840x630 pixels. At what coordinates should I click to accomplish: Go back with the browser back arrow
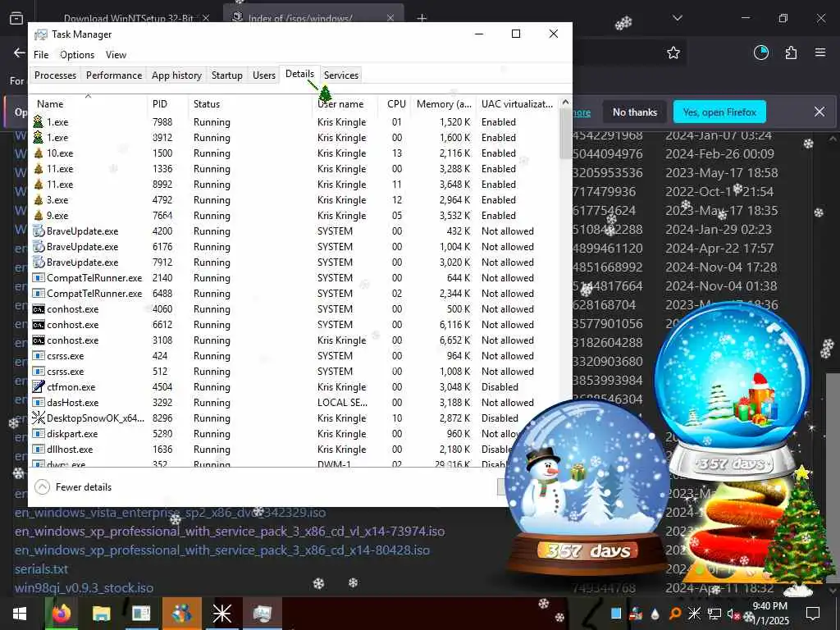click(20, 52)
